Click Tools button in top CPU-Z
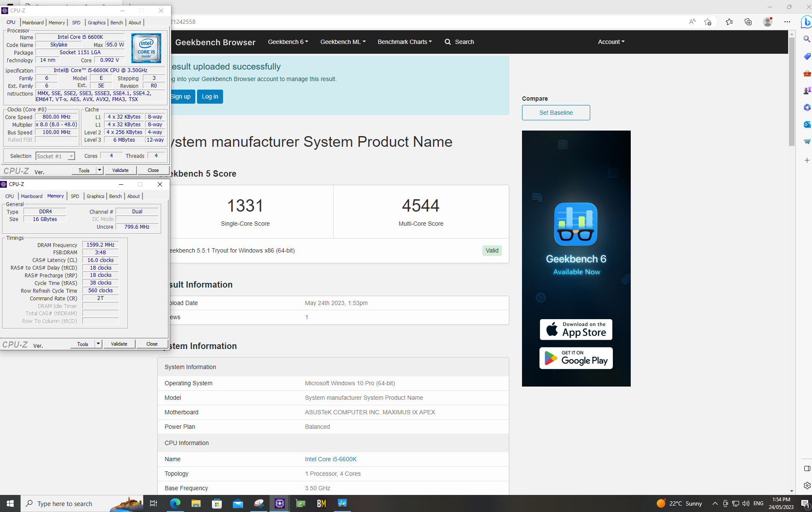Viewport: 812px width, 512px height. point(84,170)
